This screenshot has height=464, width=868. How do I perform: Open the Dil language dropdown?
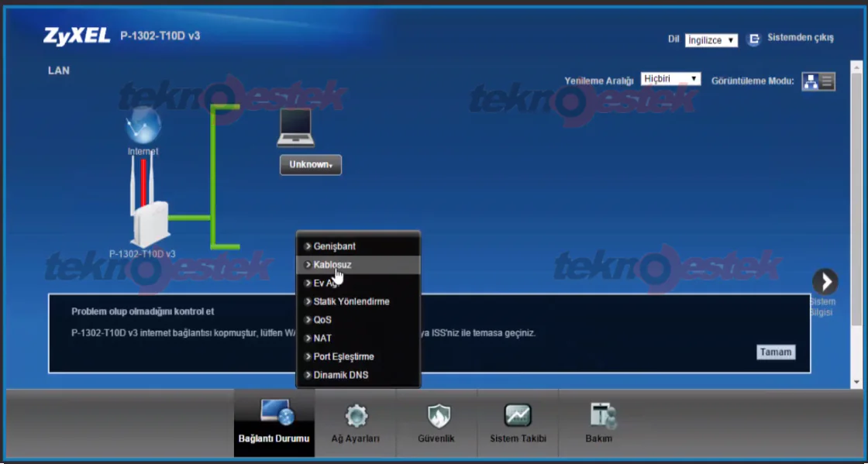click(x=710, y=40)
